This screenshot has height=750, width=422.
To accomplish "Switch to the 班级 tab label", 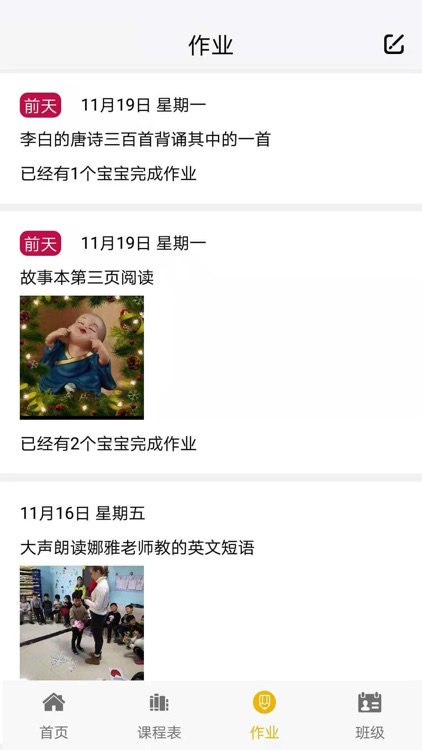I will (369, 732).
